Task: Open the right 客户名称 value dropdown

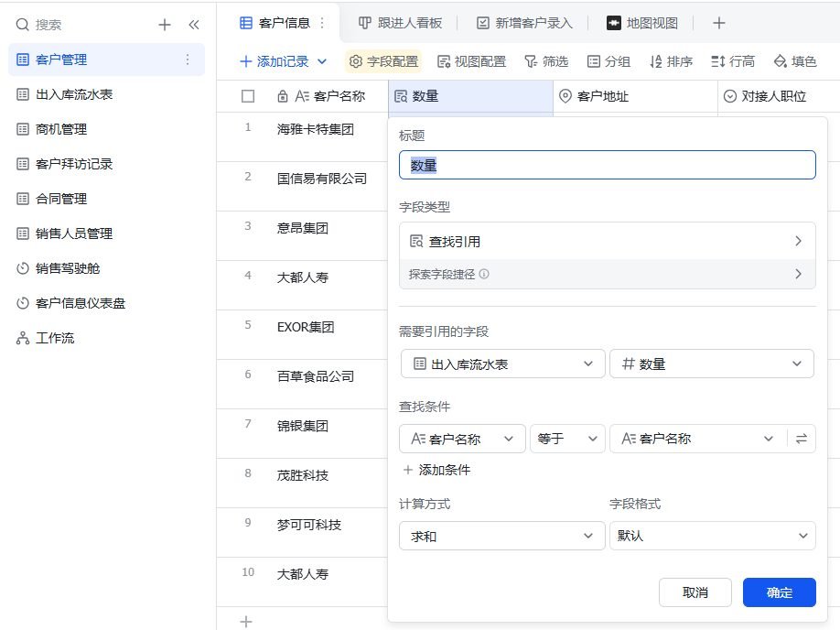Action: point(698,439)
